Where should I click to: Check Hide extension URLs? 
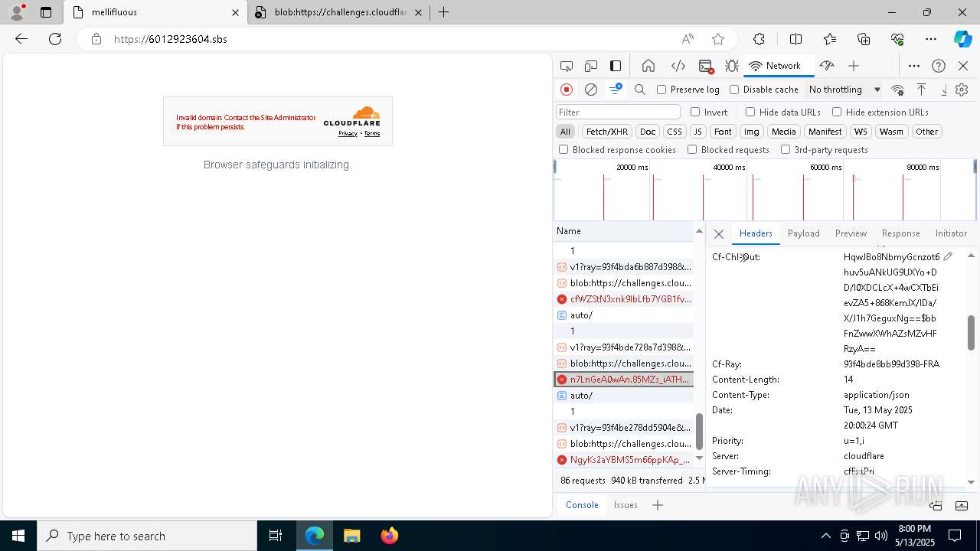point(837,112)
